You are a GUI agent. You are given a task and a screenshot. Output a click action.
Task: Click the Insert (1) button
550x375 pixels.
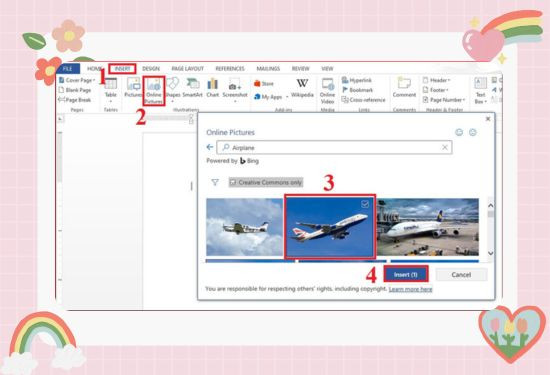406,274
